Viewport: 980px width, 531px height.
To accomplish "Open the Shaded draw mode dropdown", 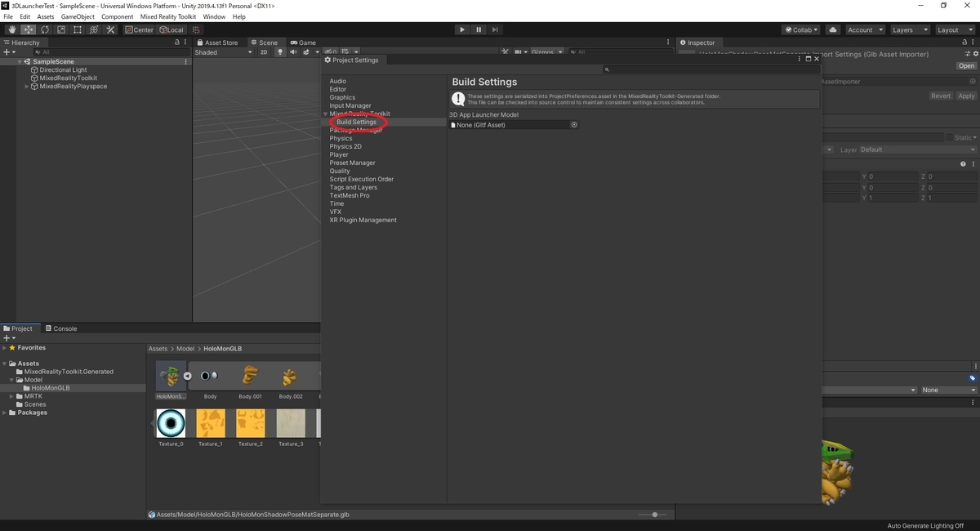I will pos(224,52).
